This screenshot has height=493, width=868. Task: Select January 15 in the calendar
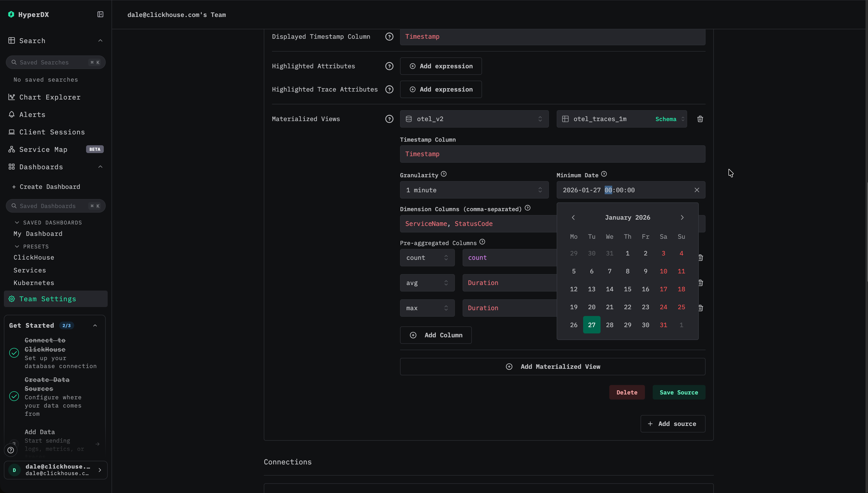pyautogui.click(x=627, y=289)
